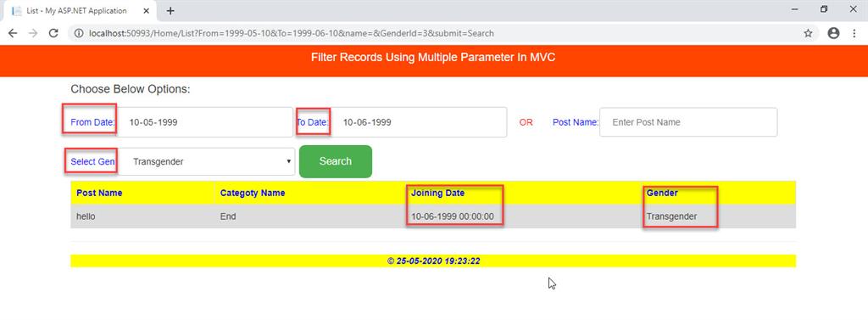868x320 pixels.
Task: Click the 'Post Name:' label
Action: click(576, 122)
